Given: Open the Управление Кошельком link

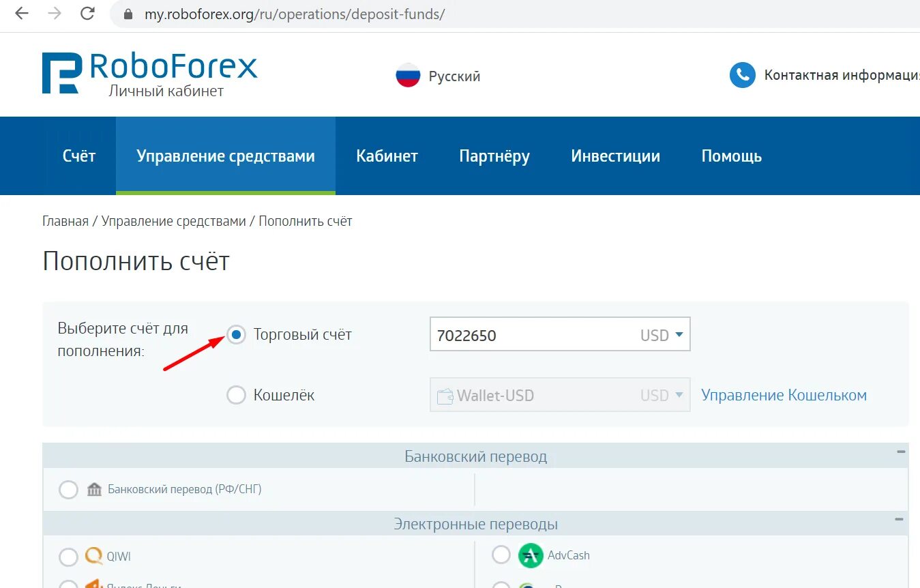Looking at the screenshot, I should 784,395.
